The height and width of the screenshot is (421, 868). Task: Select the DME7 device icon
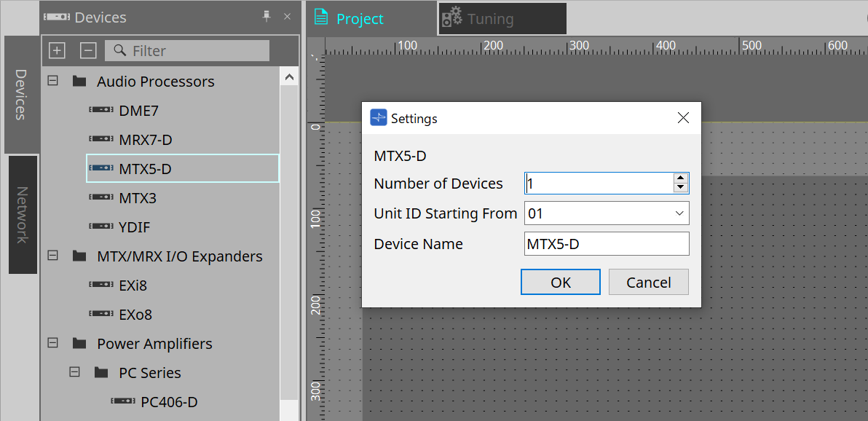click(102, 110)
